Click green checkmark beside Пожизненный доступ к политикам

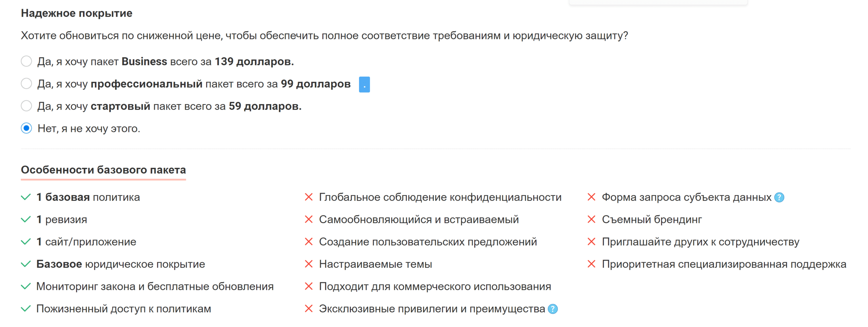tap(26, 309)
